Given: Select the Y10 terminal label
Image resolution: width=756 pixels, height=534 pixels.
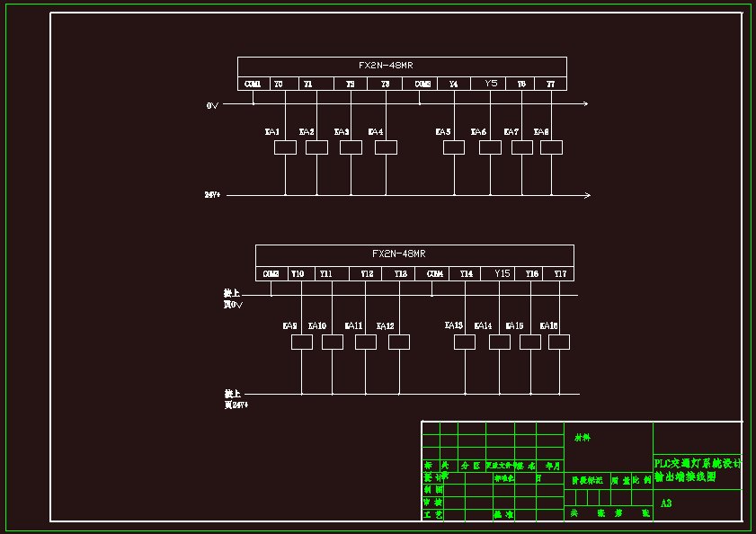Looking at the screenshot, I should tap(298, 273).
